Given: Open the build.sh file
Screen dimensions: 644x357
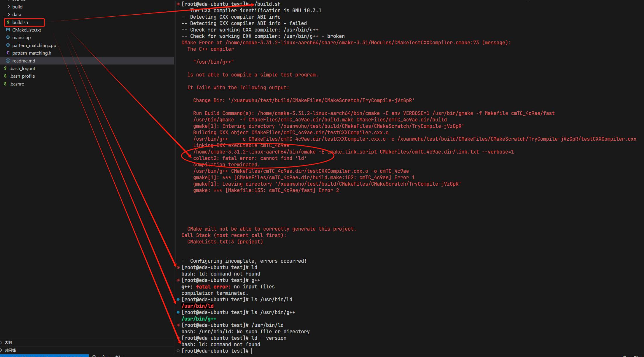Looking at the screenshot, I should click(x=20, y=22).
